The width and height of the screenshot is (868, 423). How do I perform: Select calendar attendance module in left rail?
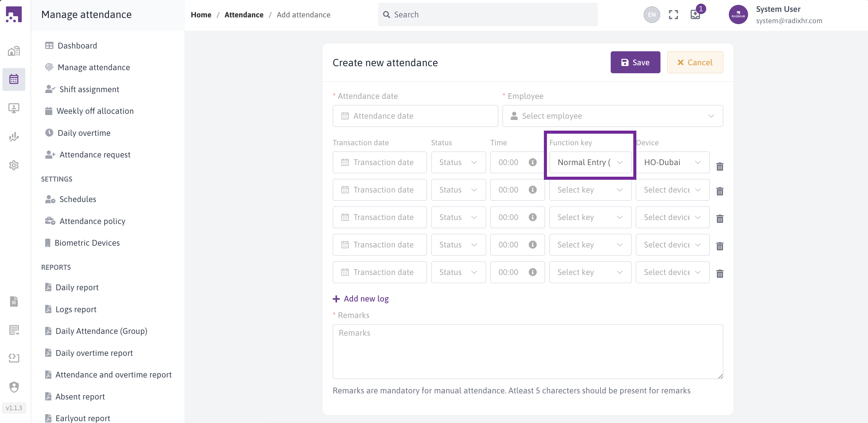(x=14, y=79)
